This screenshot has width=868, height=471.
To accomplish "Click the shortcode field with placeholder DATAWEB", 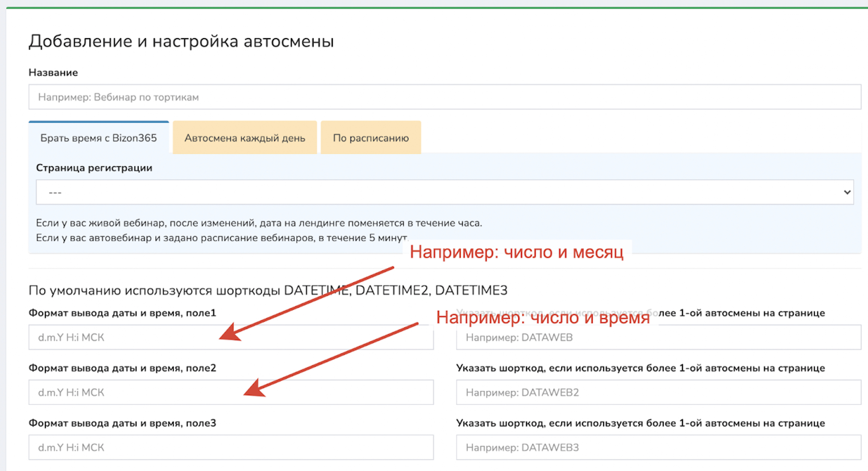I will point(658,337).
